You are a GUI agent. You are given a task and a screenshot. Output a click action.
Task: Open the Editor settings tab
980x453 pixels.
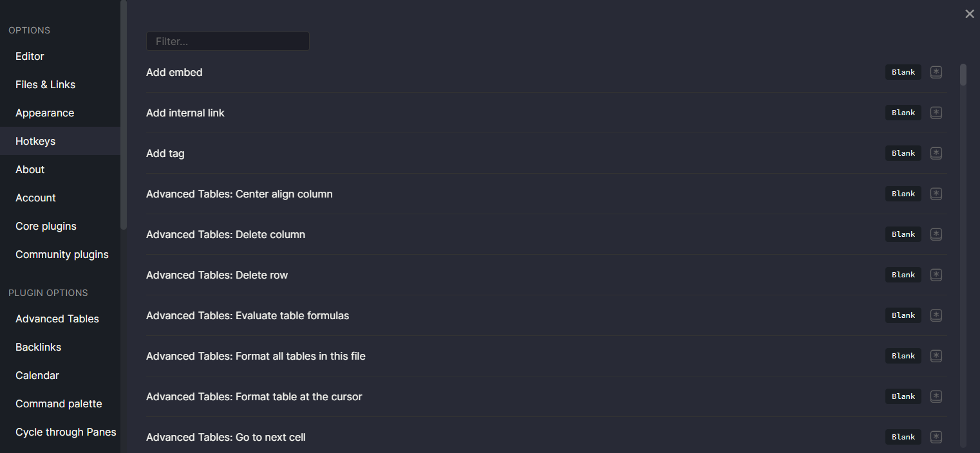click(30, 56)
